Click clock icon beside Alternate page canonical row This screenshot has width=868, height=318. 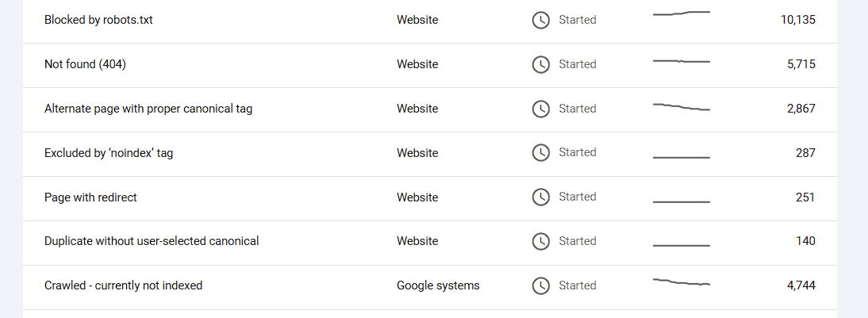(x=540, y=109)
